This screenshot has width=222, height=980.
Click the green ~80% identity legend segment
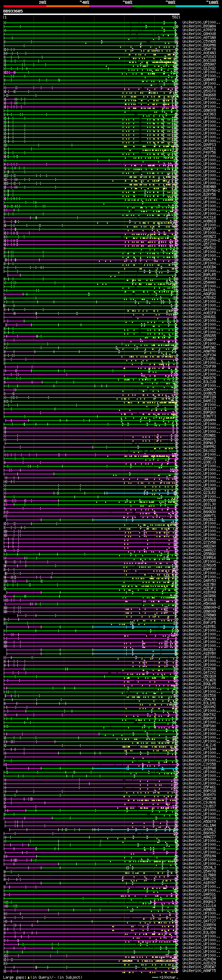(x=154, y=6)
